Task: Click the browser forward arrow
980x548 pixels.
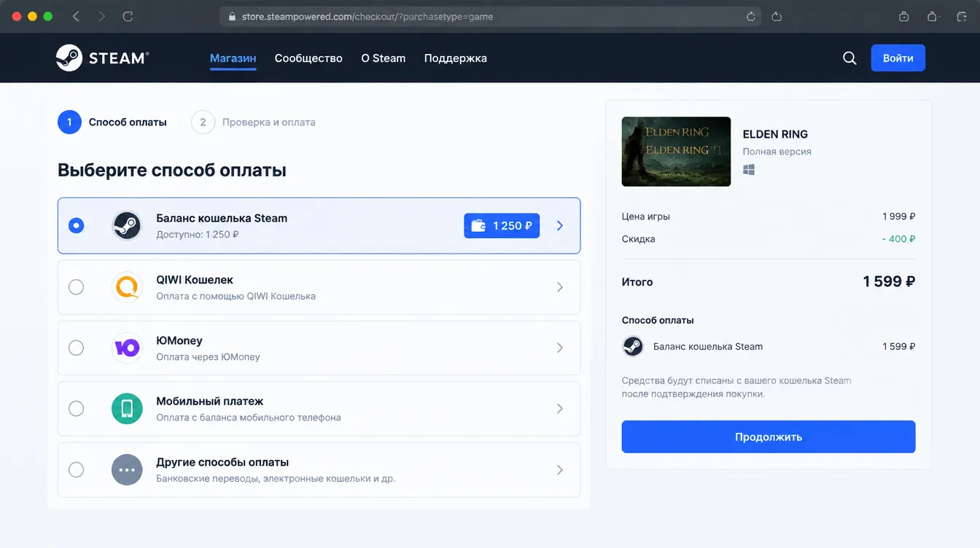Action: tap(101, 16)
